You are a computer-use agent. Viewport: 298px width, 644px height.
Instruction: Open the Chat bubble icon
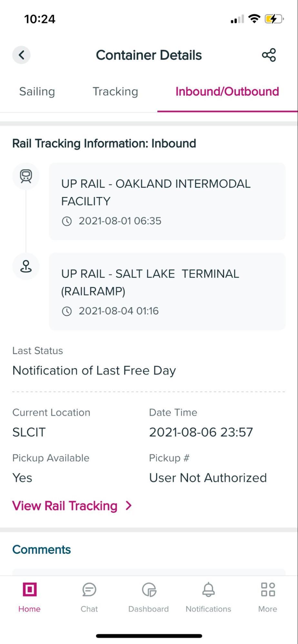[x=89, y=596]
